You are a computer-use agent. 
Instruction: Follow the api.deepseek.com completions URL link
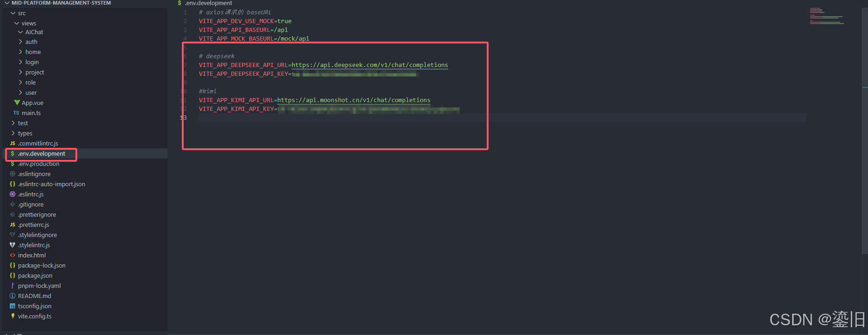pyautogui.click(x=370, y=65)
